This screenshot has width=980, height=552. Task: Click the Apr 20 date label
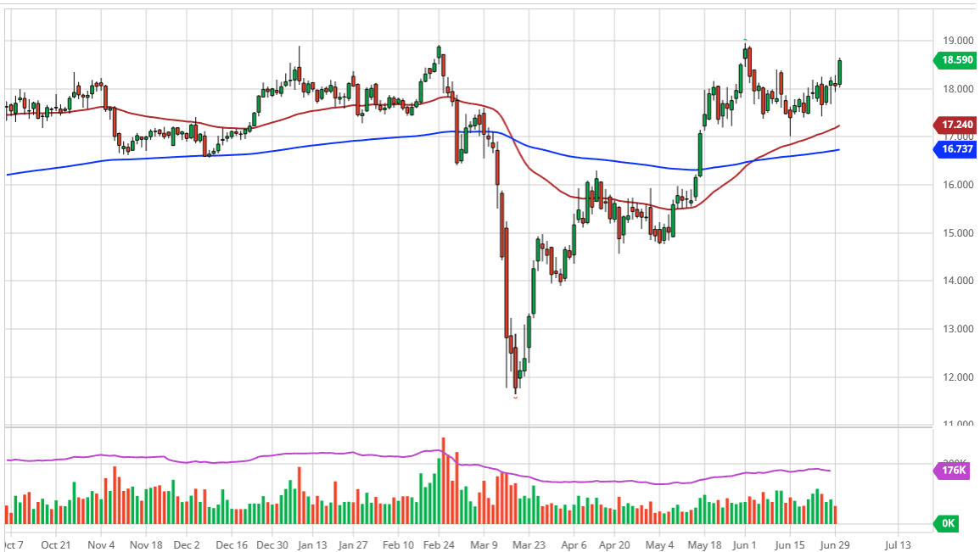pyautogui.click(x=617, y=544)
